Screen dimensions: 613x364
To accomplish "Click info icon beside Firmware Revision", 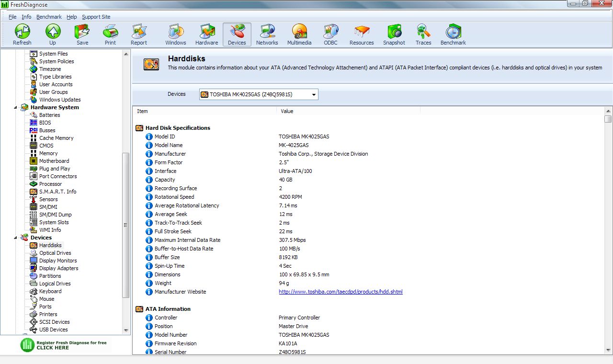I will [149, 343].
